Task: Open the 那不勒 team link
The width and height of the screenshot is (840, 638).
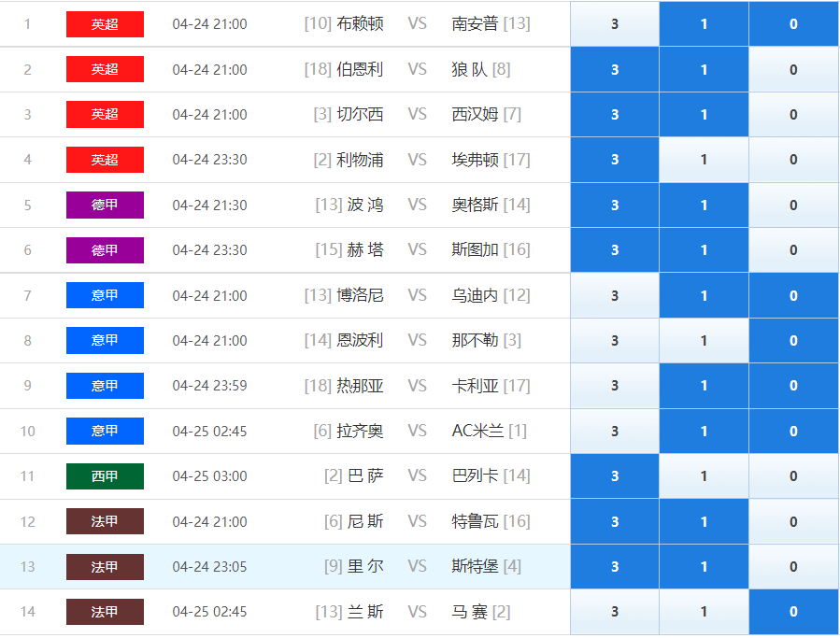Action: click(475, 340)
